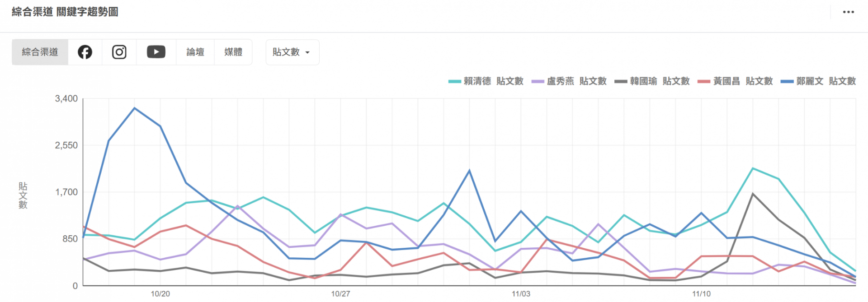Image resolution: width=868 pixels, height=302 pixels.
Task: Switch to the Instagram channel tab
Action: [x=119, y=52]
